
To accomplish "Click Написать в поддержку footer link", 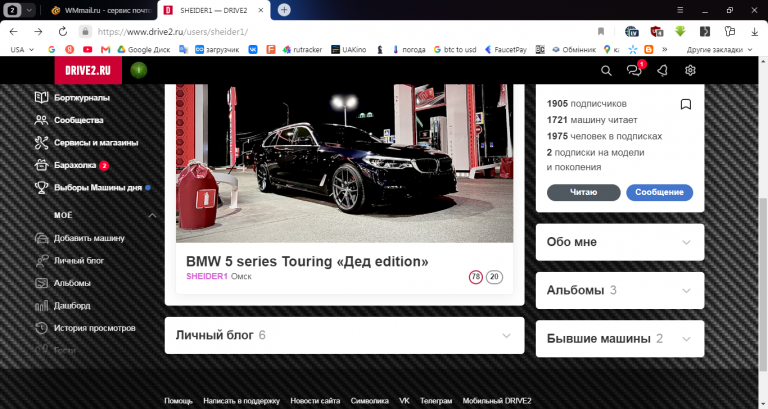I will 241,401.
